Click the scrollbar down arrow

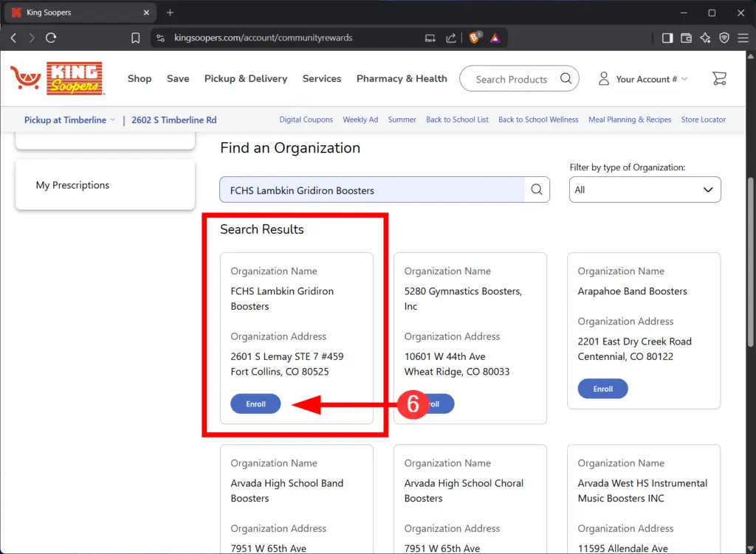pos(750,549)
